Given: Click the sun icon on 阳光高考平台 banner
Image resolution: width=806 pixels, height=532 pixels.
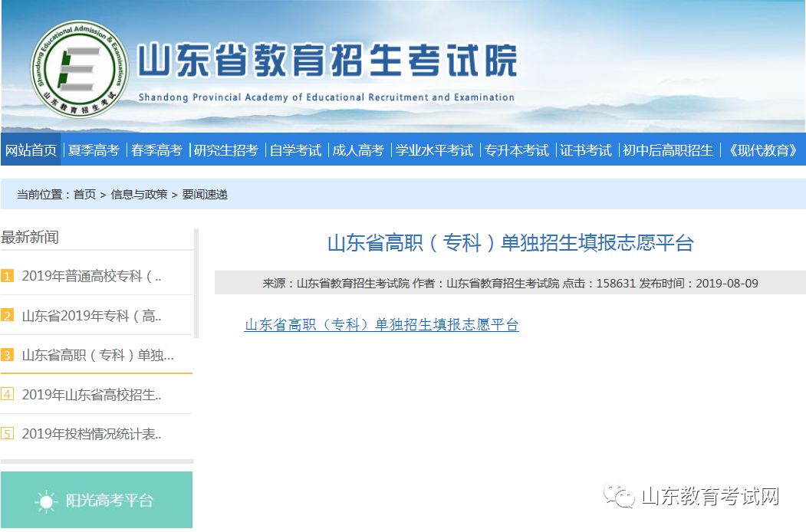Looking at the screenshot, I should click(47, 501).
